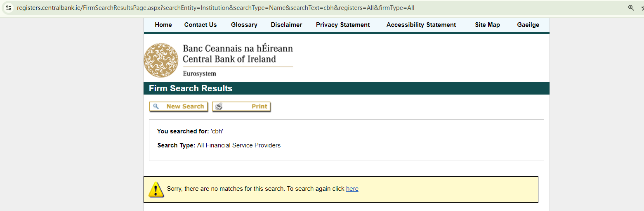The height and width of the screenshot is (211, 644).
Task: Click the 'here' link to search again
Action: pyautogui.click(x=352, y=189)
